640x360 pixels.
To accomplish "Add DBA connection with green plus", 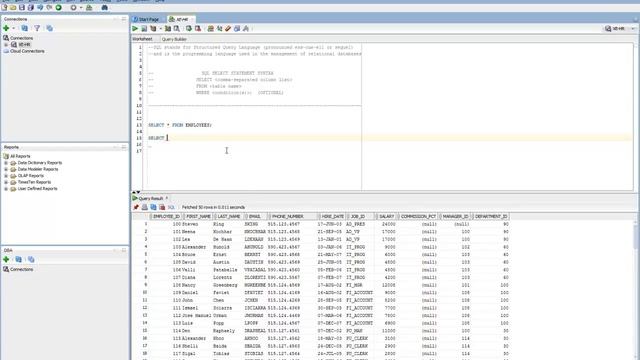I will [x=6, y=259].
